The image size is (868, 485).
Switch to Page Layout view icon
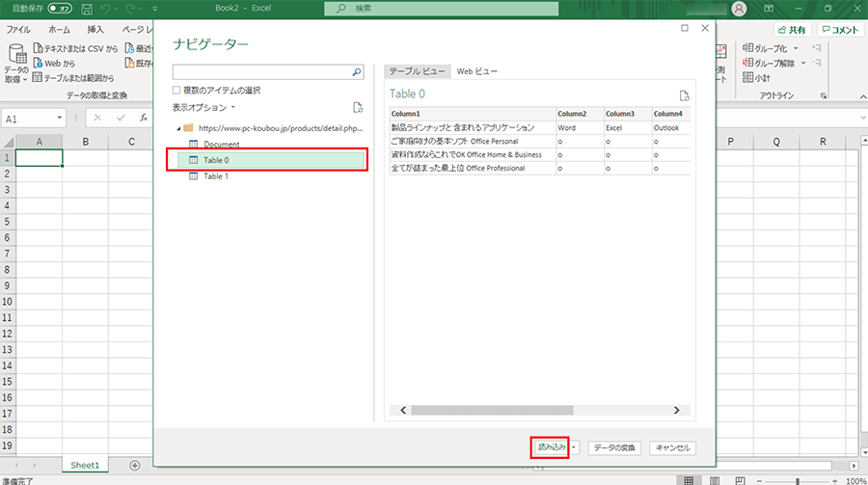coord(715,480)
